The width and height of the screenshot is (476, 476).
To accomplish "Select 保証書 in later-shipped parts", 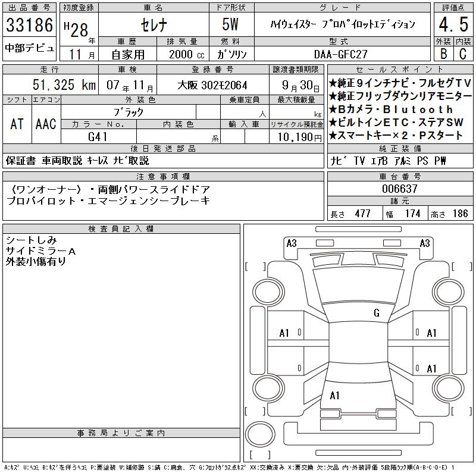I will 21,161.
